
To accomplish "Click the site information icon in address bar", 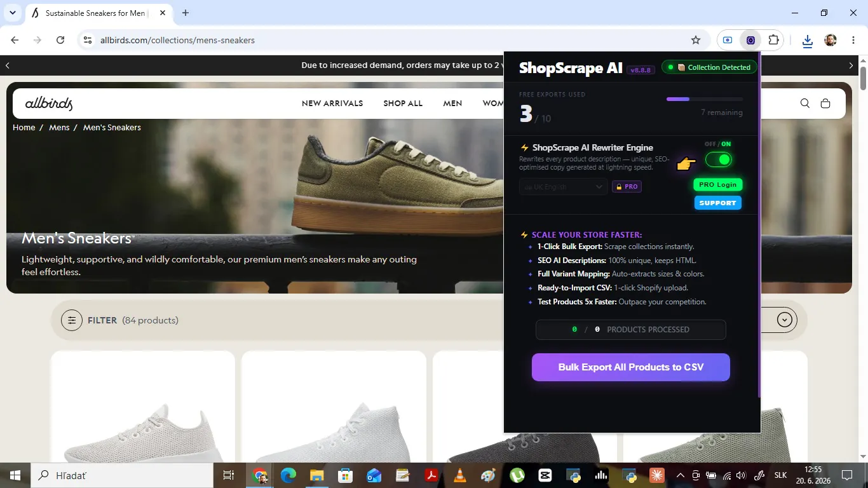I will click(x=87, y=40).
